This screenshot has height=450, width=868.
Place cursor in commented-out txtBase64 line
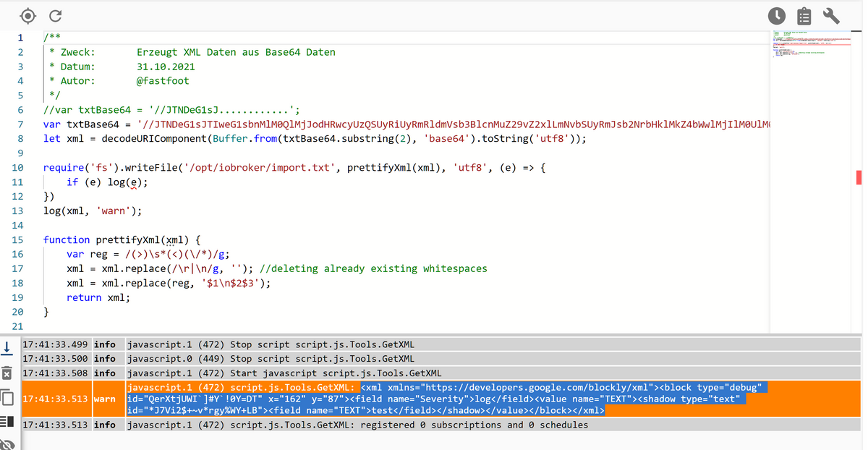pyautogui.click(x=171, y=110)
